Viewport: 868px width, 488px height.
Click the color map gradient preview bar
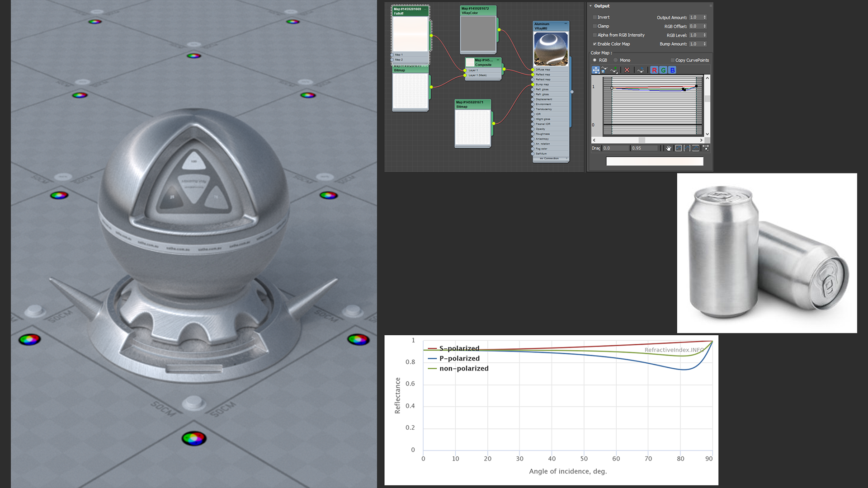coord(655,161)
